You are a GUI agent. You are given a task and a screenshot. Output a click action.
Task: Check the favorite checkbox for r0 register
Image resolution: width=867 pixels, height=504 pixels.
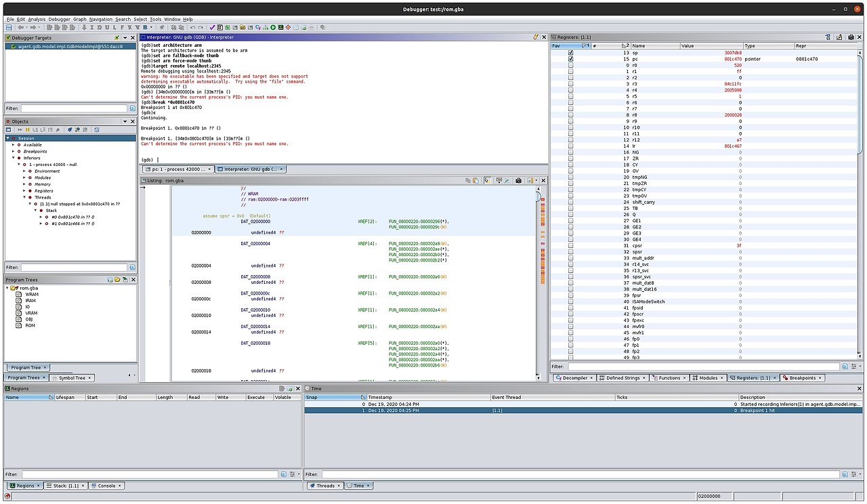coord(570,65)
